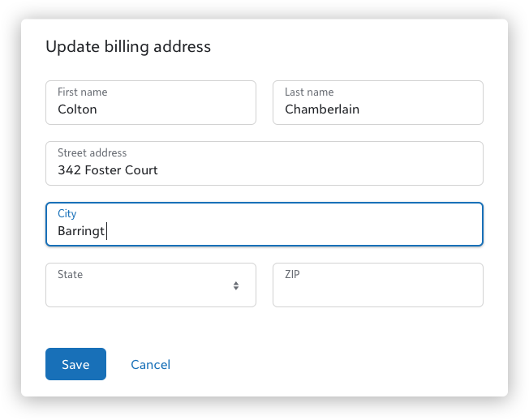
Task: Click the 'State' field label
Action: [x=70, y=275]
